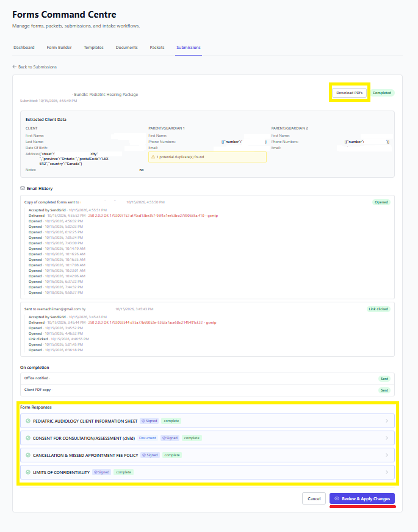
Task: Select the Packets tab
Action: pos(157,48)
